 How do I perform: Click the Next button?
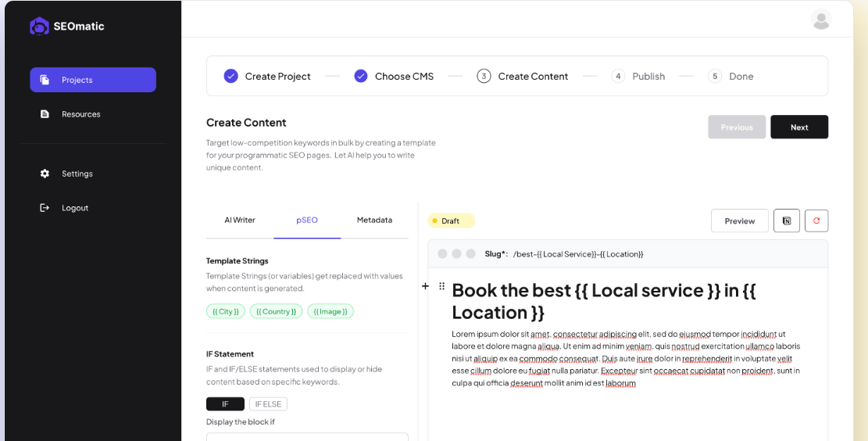pyautogui.click(x=799, y=127)
